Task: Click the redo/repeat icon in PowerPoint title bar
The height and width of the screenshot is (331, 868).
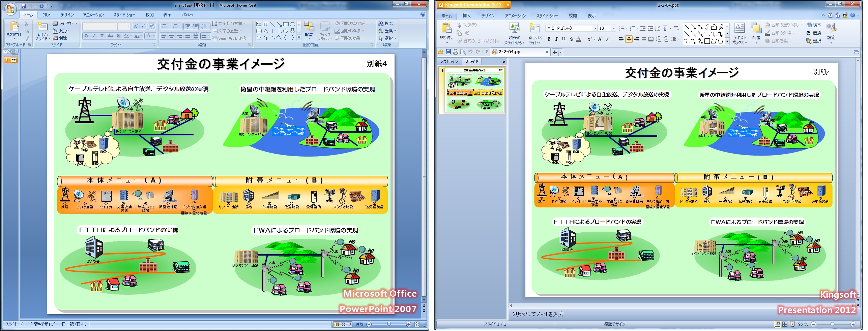Action: click(x=41, y=6)
